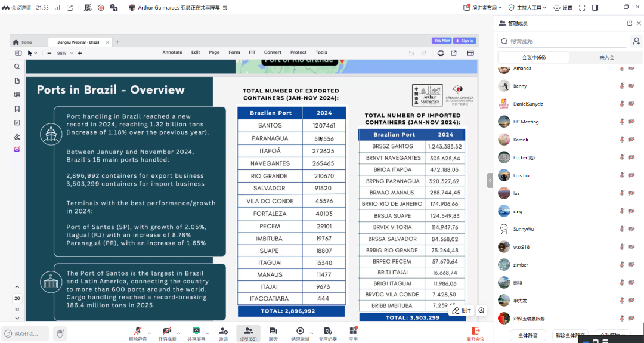Turn on camera with 开启视频
The image size is (644, 343).
(x=167, y=333)
